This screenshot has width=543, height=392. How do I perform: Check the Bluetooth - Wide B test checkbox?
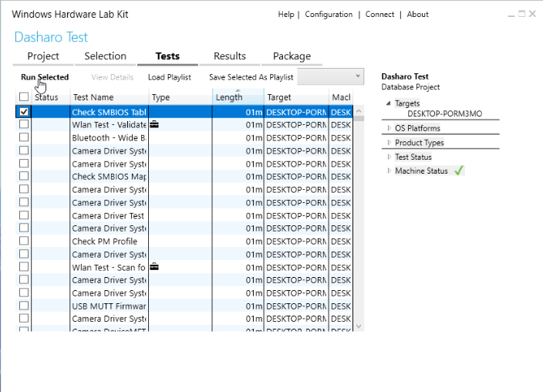click(24, 137)
